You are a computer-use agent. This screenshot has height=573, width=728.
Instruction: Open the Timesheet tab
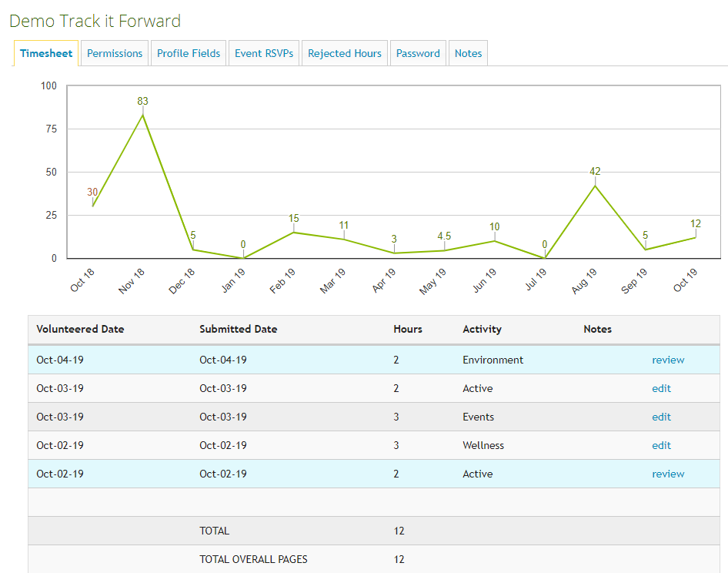(46, 53)
